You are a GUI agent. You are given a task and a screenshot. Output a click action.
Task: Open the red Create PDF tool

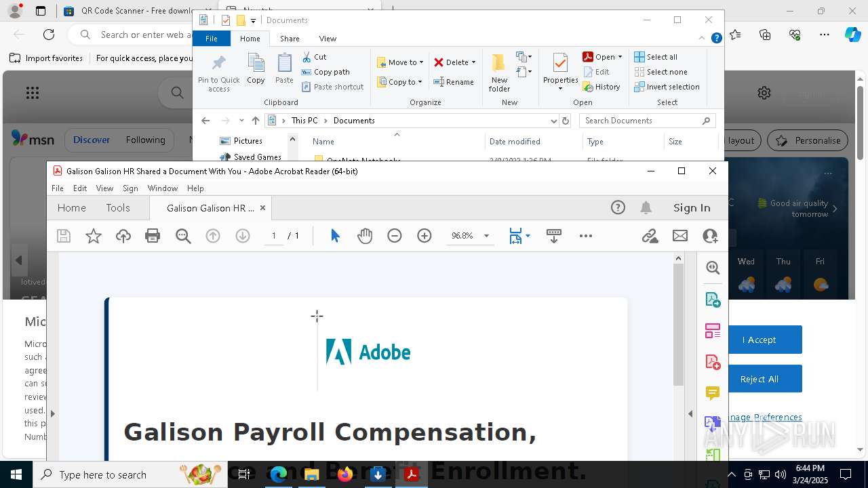pyautogui.click(x=713, y=362)
